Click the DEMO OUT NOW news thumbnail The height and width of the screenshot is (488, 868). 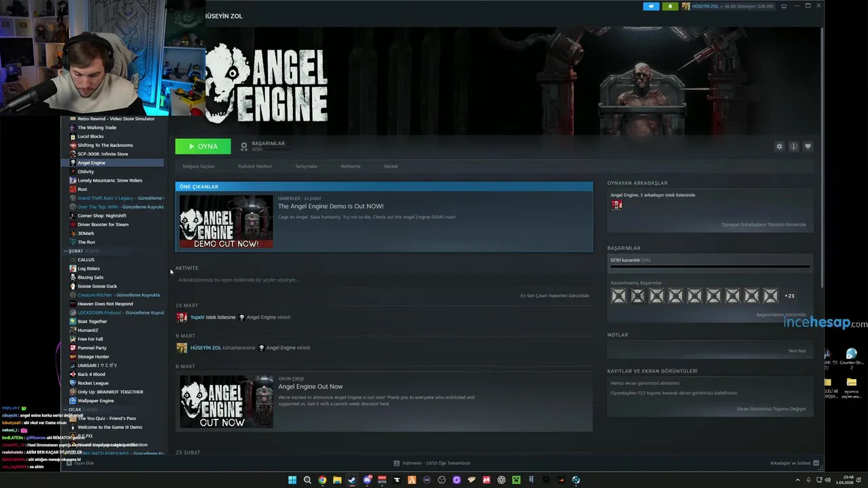pos(226,222)
